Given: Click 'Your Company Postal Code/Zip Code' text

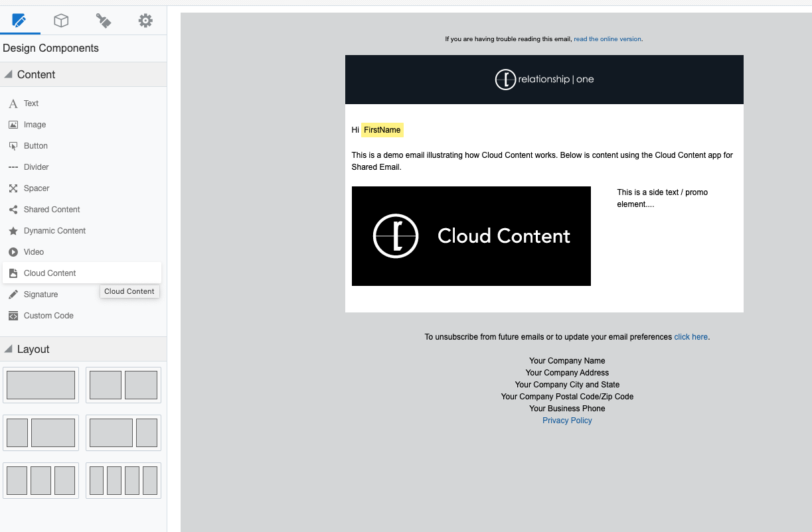Looking at the screenshot, I should pos(567,397).
